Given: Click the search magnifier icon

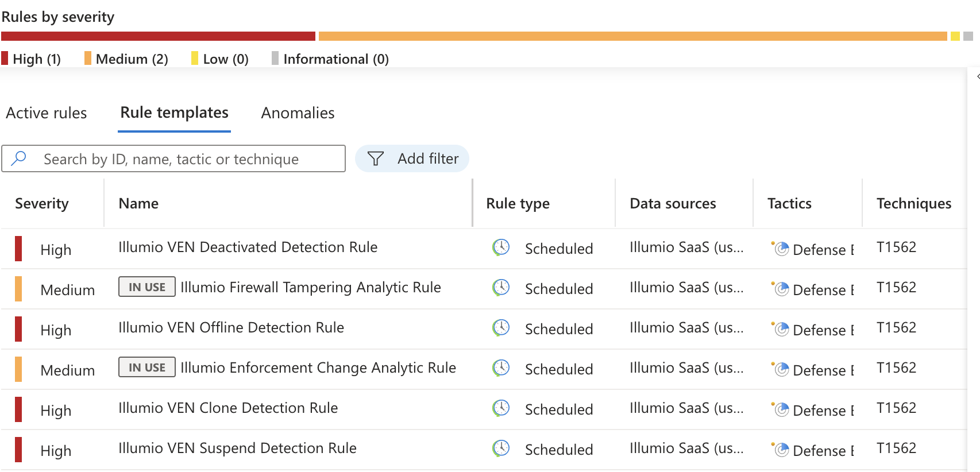Looking at the screenshot, I should [19, 158].
